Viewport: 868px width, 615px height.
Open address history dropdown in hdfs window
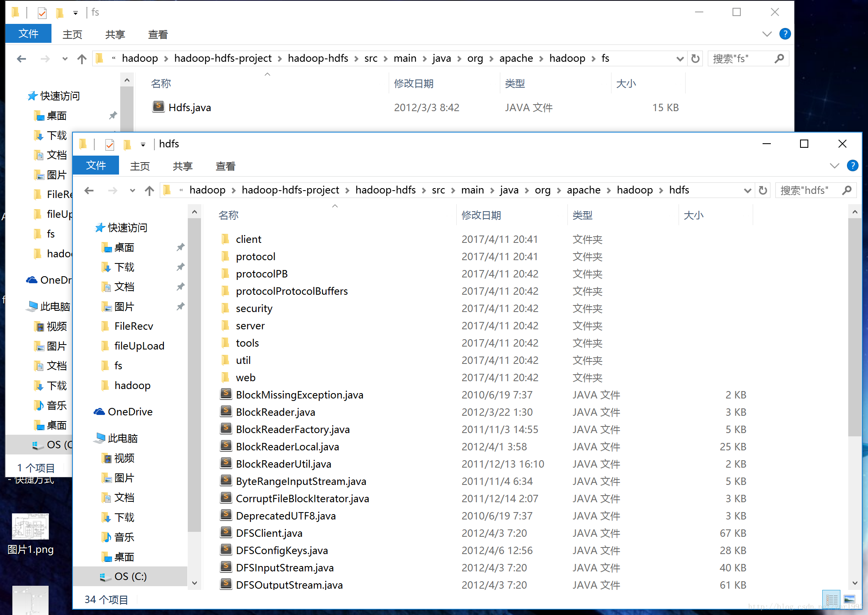747,190
